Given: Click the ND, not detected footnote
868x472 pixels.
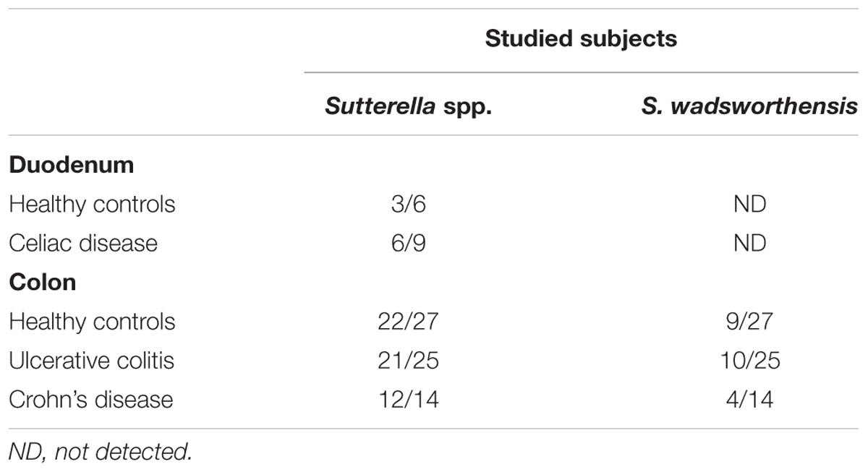Looking at the screenshot, I should pyautogui.click(x=101, y=452).
